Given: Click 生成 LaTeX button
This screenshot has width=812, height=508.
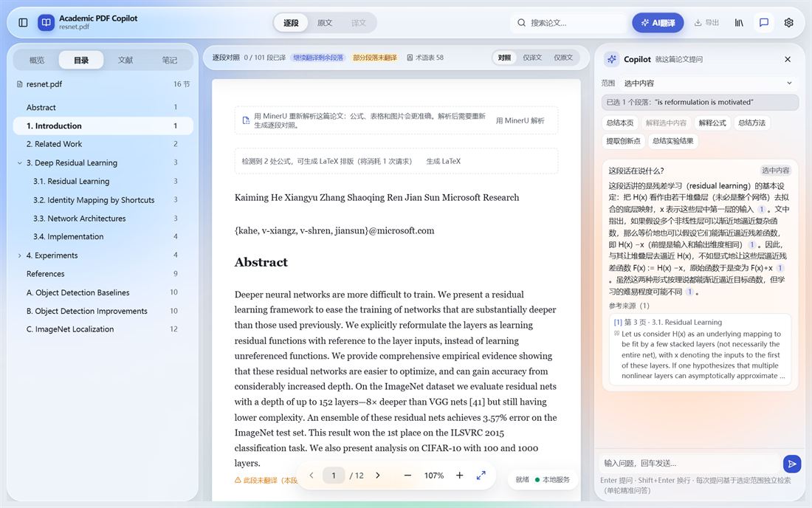Looking at the screenshot, I should [444, 161].
